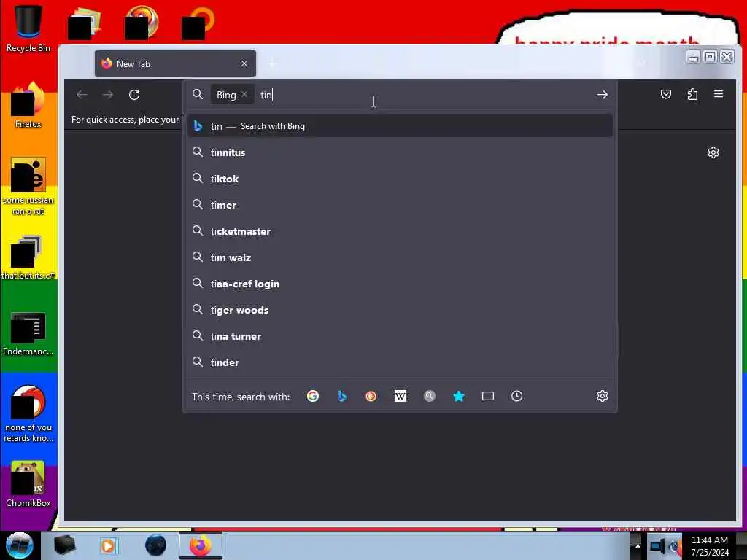This screenshot has height=560, width=747.
Task: Open the Windows Start orb
Action: tap(20, 545)
